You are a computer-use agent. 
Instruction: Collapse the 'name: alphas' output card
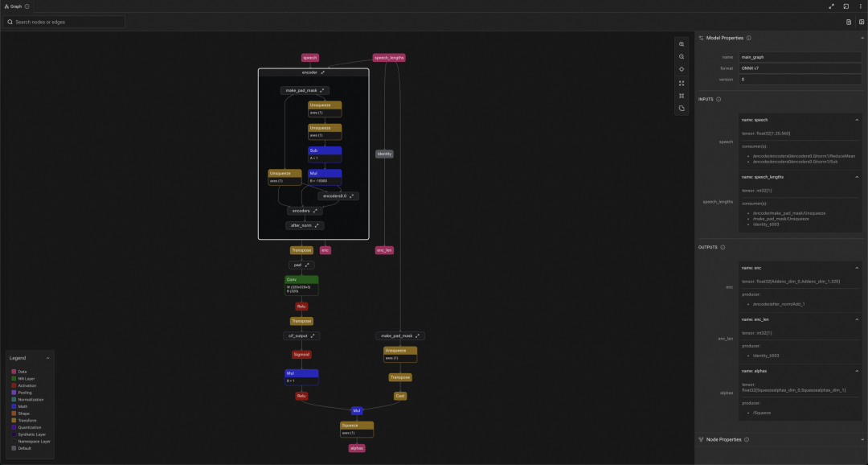[857, 372]
